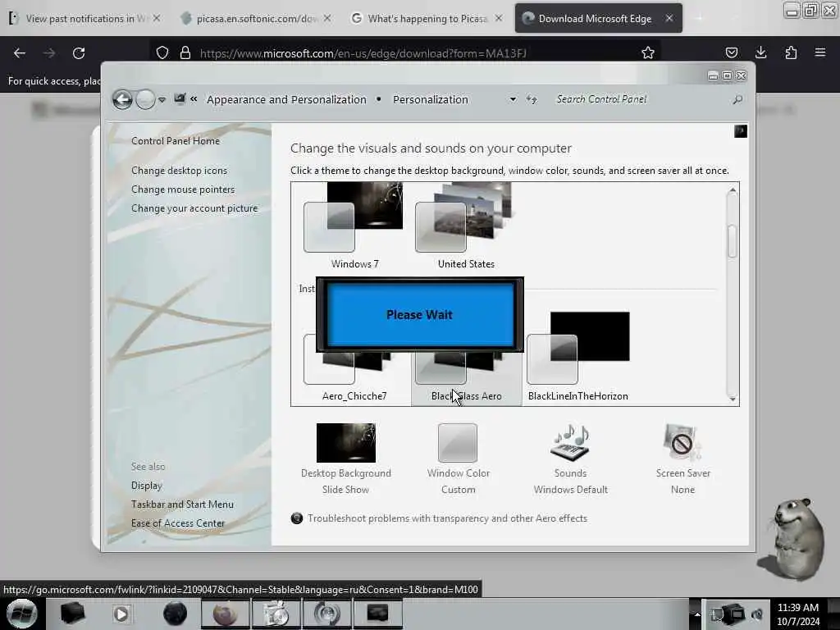The height and width of the screenshot is (630, 840).
Task: Open Control Panel Home link
Action: pyautogui.click(x=176, y=141)
